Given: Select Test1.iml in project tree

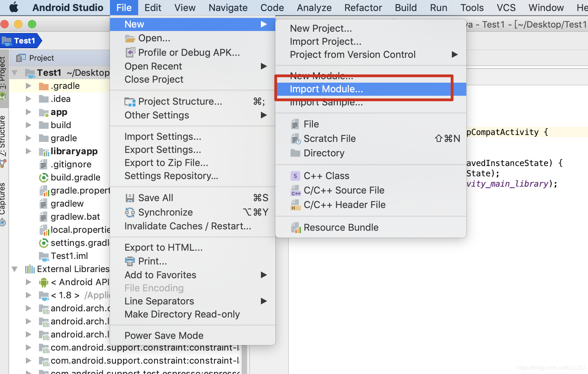Looking at the screenshot, I should (69, 256).
